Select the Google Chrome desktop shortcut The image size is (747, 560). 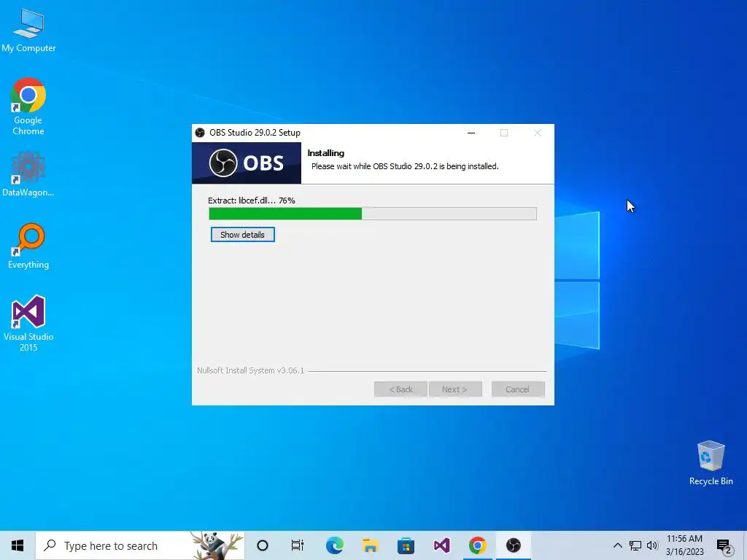[x=28, y=106]
